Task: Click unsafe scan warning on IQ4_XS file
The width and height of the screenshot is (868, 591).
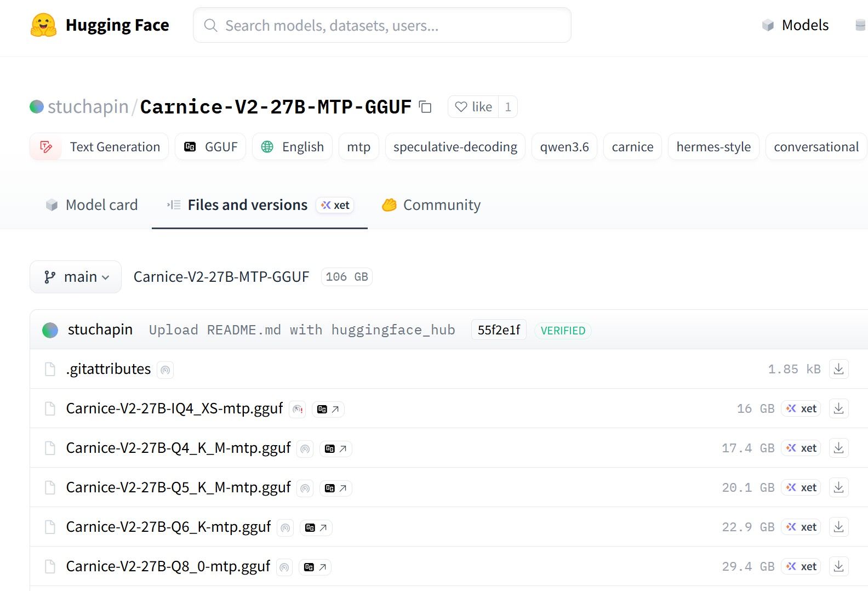Action: tap(297, 409)
